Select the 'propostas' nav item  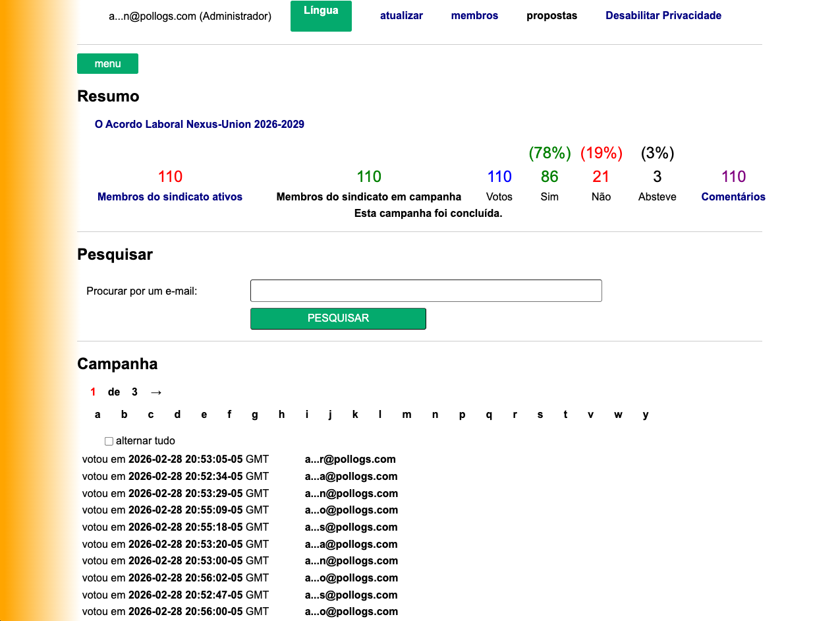pos(551,16)
